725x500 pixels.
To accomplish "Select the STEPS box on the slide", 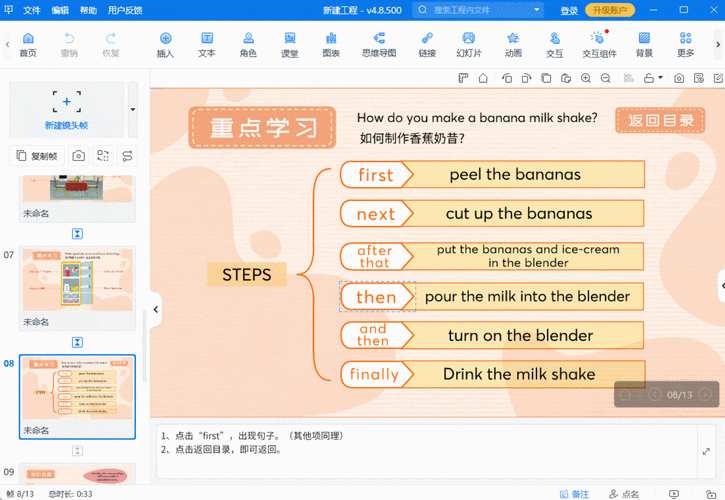I will (x=247, y=274).
